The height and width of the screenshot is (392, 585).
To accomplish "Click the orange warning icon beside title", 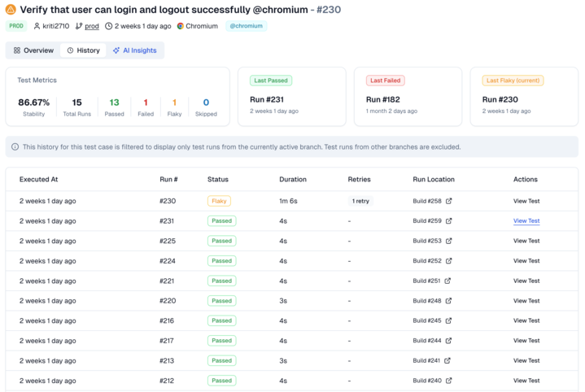I will tap(11, 9).
